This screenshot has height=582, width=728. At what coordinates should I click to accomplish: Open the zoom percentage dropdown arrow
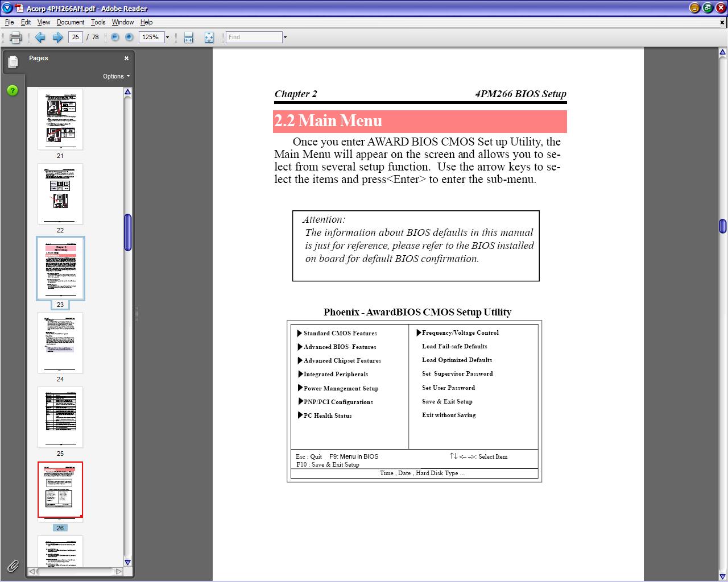pos(167,38)
